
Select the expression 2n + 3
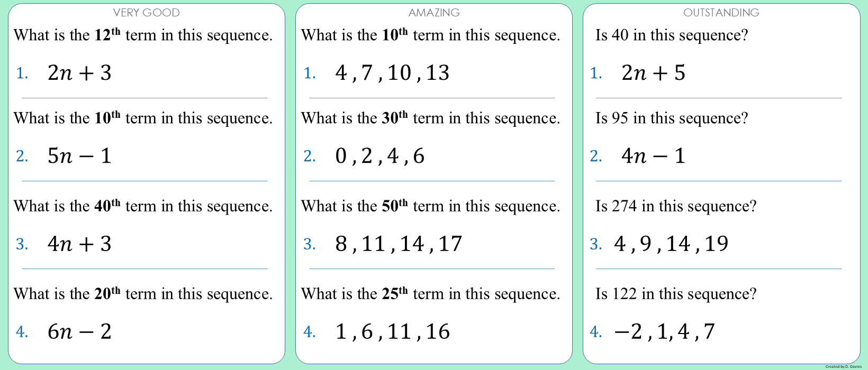point(79,73)
